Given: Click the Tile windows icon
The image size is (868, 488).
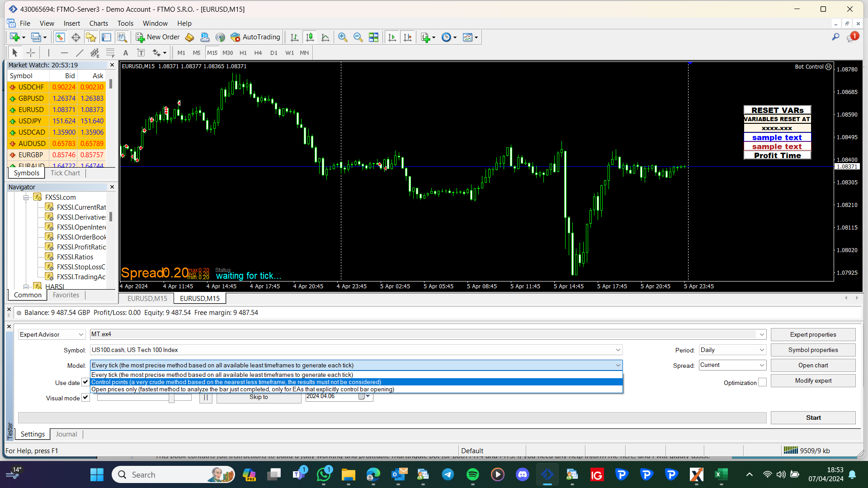Looking at the screenshot, I should pos(373,38).
